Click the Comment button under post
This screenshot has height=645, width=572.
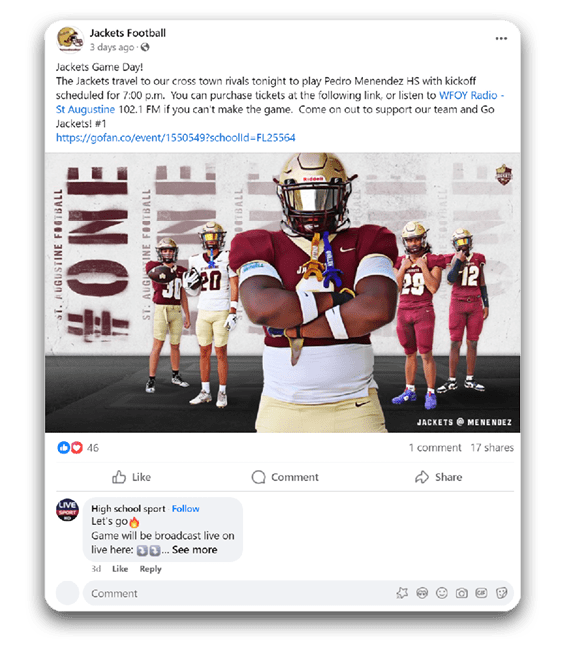click(x=285, y=477)
